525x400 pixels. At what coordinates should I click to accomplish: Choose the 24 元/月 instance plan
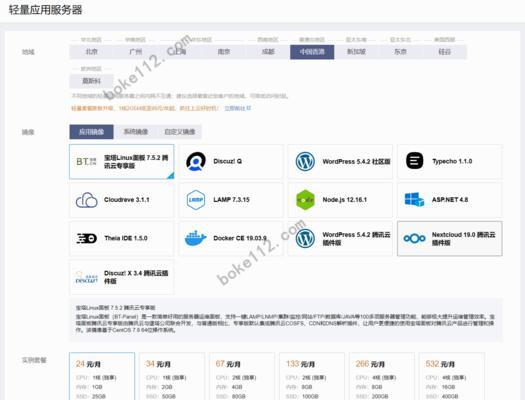[102, 376]
